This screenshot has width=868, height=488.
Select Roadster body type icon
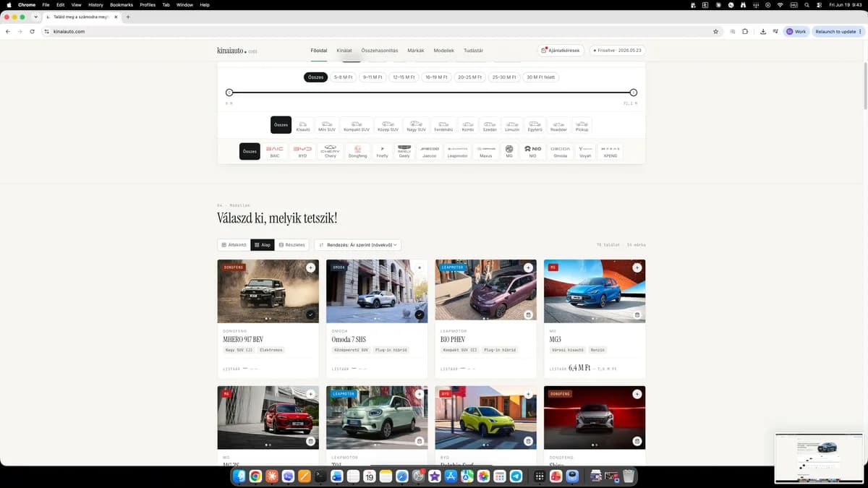pos(558,126)
